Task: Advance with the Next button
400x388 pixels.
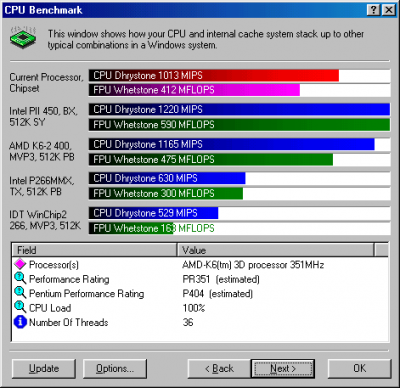Action: coord(283,369)
